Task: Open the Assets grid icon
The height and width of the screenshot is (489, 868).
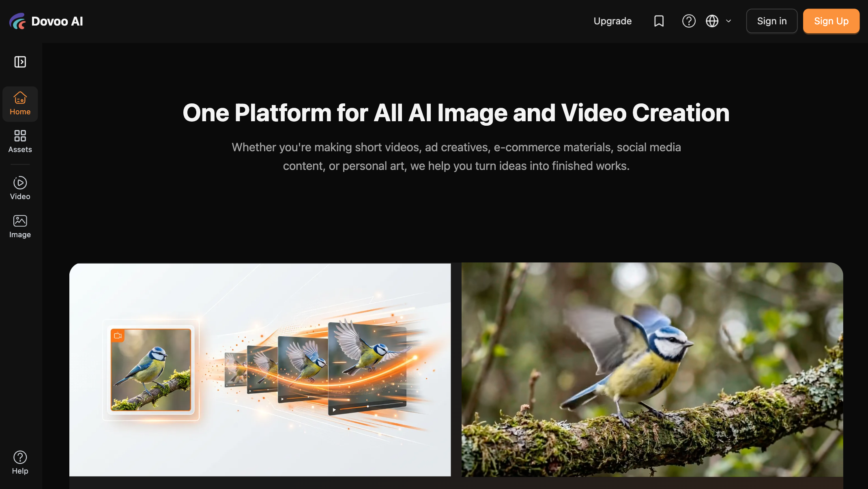Action: click(x=20, y=135)
